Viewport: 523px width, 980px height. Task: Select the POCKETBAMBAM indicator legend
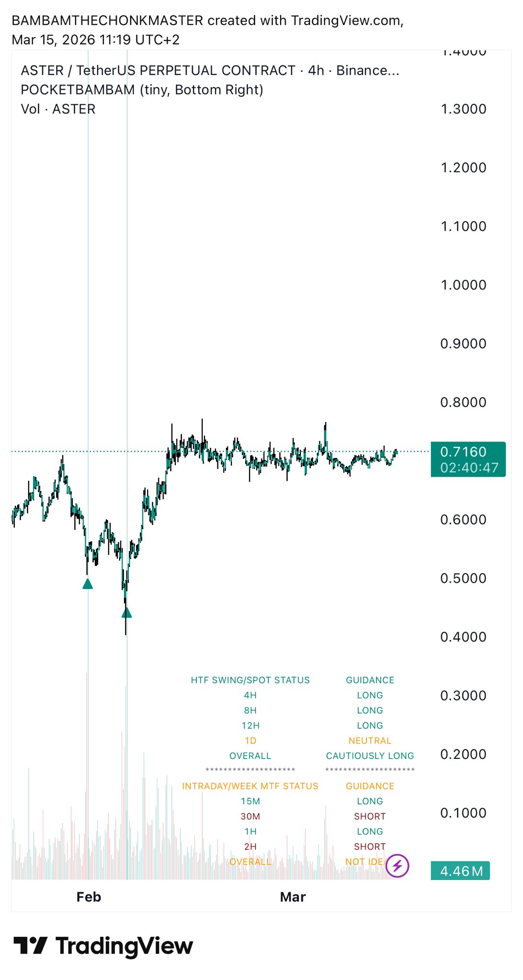pyautogui.click(x=142, y=90)
